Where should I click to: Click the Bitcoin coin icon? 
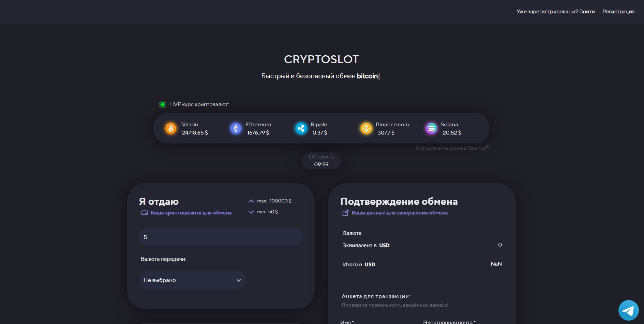click(171, 128)
